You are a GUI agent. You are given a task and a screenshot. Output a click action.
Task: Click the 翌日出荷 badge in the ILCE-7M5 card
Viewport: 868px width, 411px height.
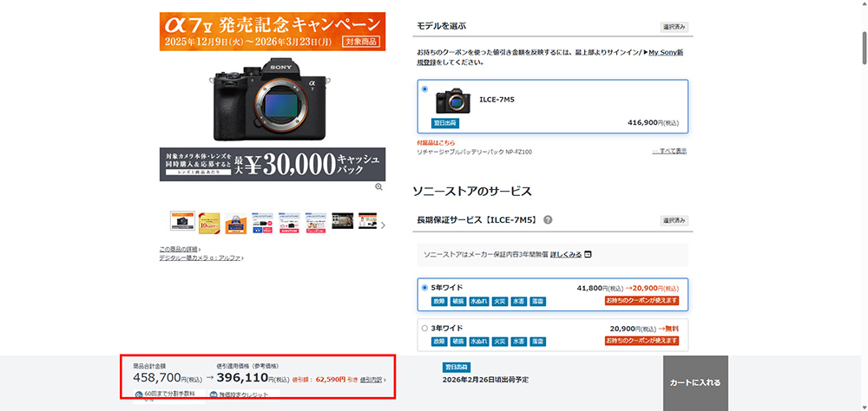click(x=445, y=123)
